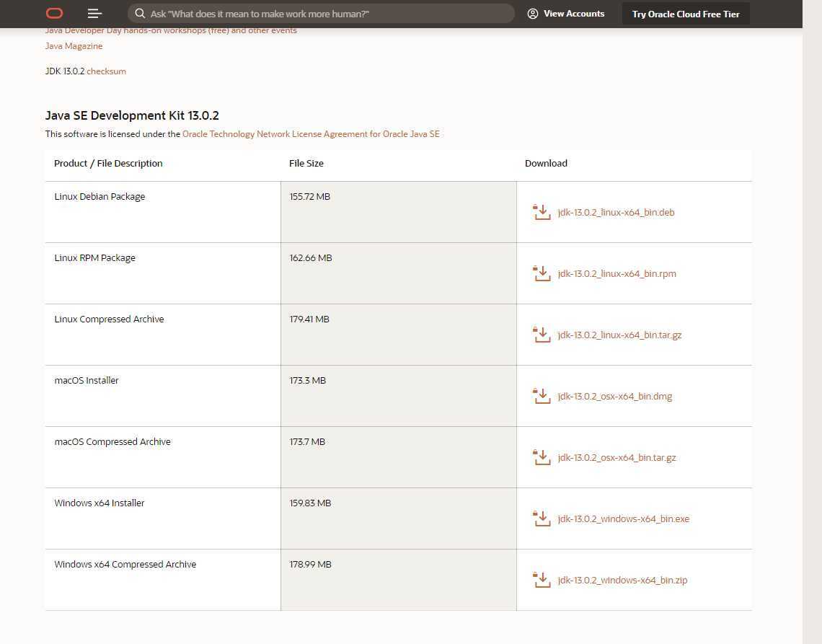The height and width of the screenshot is (644, 822).
Task: Open the hamburger navigation menu
Action: pos(94,13)
